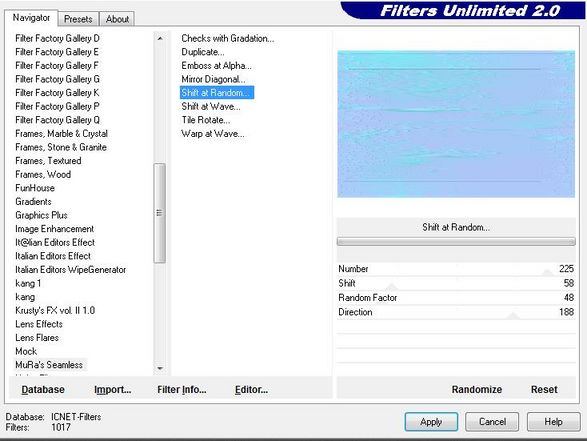Cancel the Filters Unlimited dialog
The width and height of the screenshot is (587, 441).
[x=492, y=422]
